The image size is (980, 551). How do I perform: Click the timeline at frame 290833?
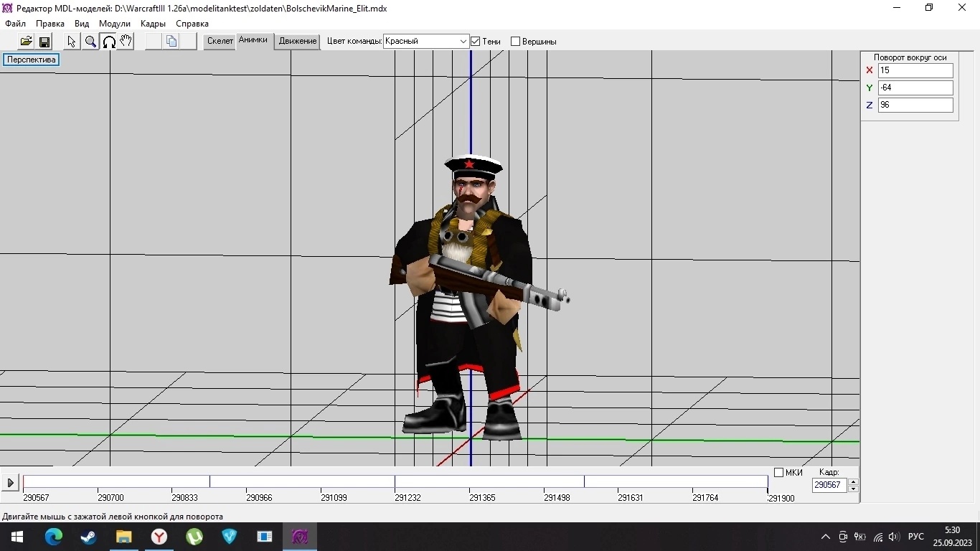(184, 498)
